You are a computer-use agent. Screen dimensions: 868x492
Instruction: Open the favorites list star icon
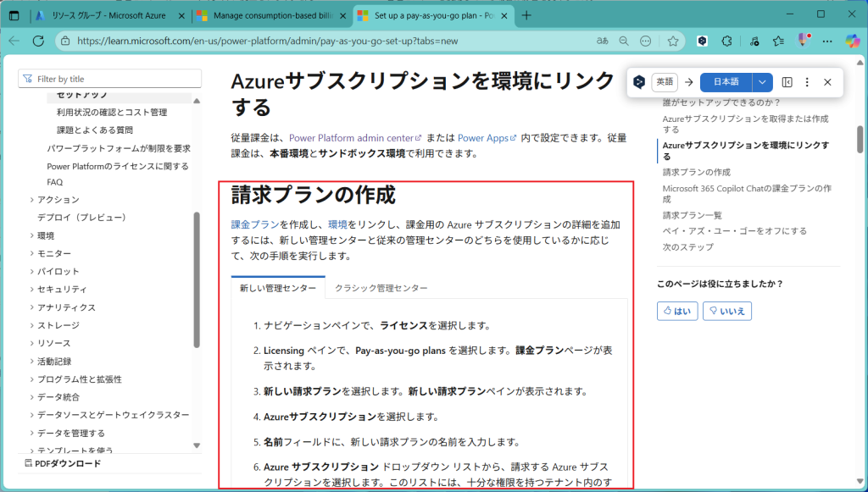(x=778, y=41)
